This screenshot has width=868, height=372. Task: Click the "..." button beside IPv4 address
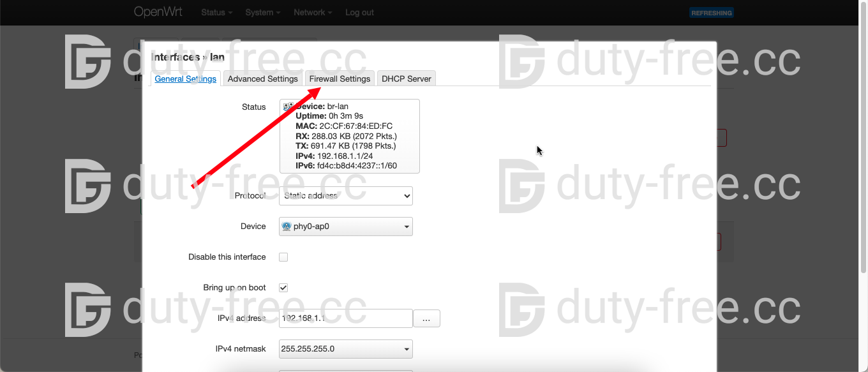426,318
